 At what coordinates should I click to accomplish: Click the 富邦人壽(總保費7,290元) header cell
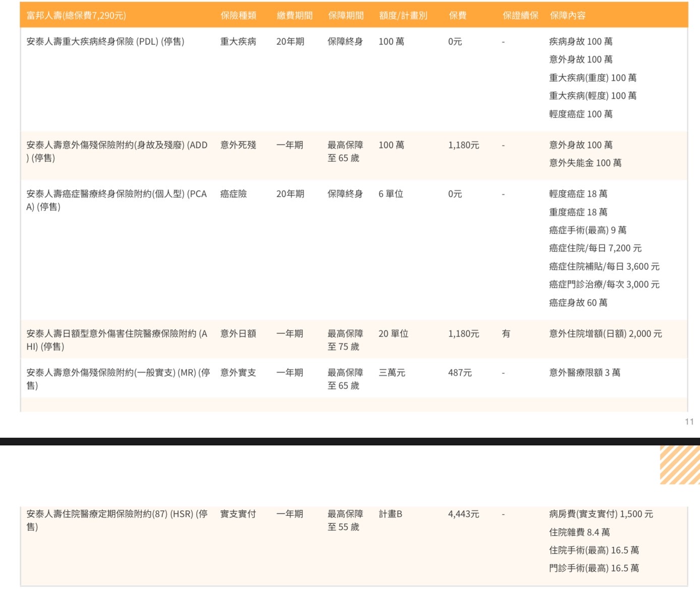pyautogui.click(x=76, y=16)
